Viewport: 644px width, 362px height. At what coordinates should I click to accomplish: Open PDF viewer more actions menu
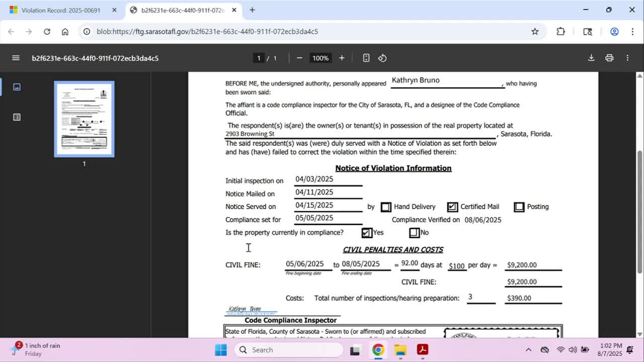[x=627, y=58]
